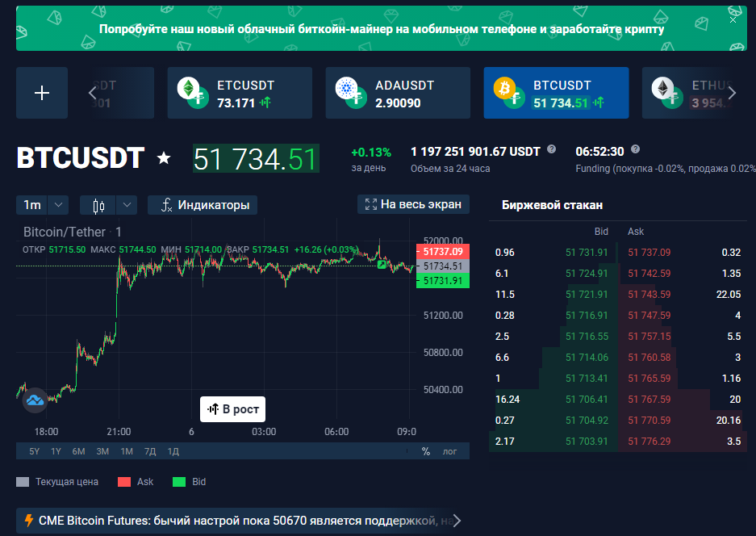Select the ETCUSDT ticker card
The width and height of the screenshot is (756, 536).
[x=240, y=93]
